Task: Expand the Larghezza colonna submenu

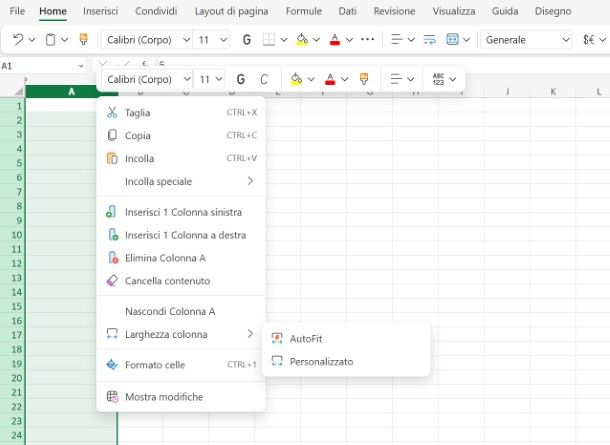Action: (181, 334)
